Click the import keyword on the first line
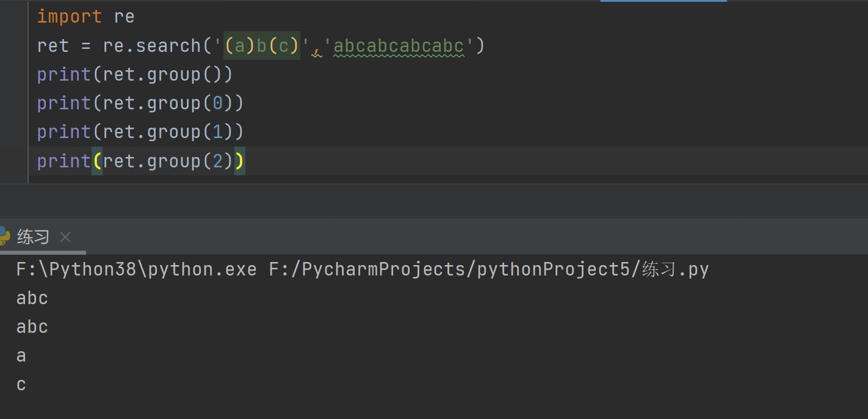The image size is (868, 419). click(x=69, y=16)
